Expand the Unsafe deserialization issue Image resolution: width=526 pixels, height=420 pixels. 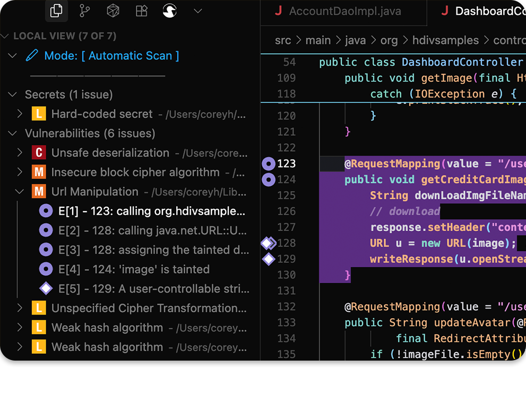20,153
